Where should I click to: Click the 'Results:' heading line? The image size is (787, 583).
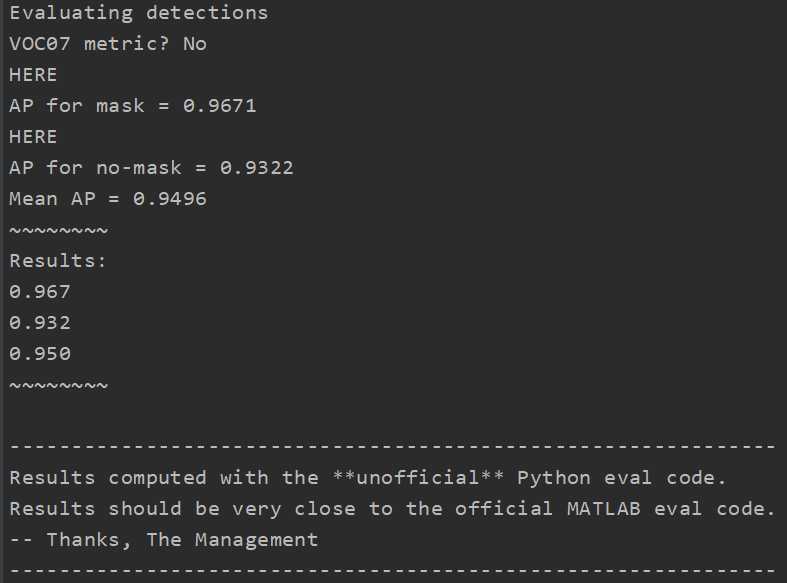point(58,261)
